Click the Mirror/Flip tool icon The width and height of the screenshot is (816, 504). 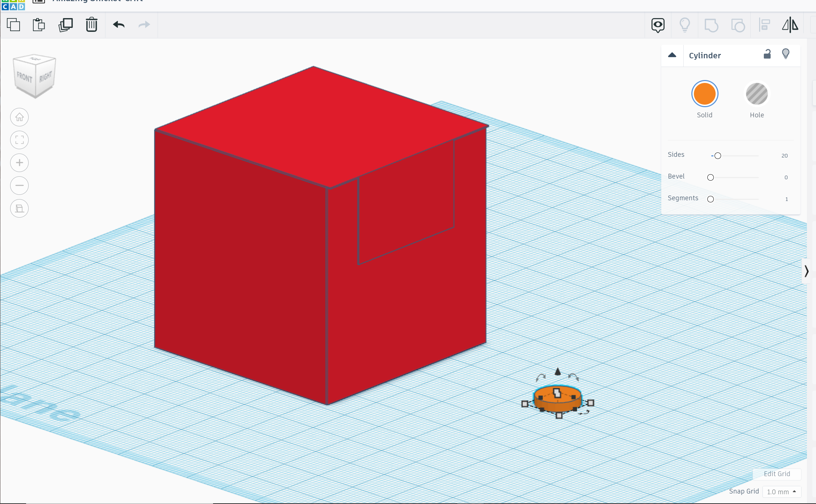790,25
